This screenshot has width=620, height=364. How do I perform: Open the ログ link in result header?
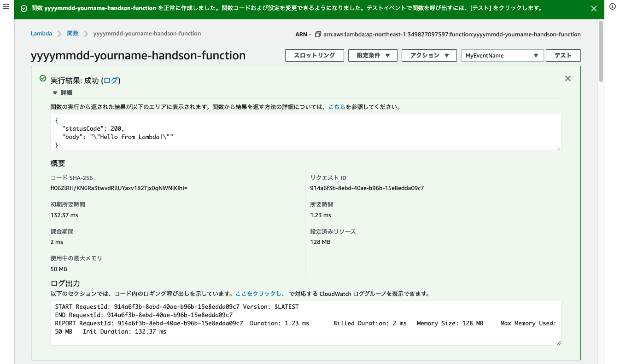(111, 81)
